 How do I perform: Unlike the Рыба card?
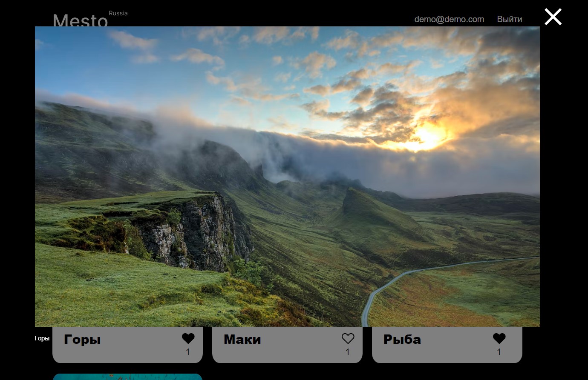pyautogui.click(x=499, y=338)
